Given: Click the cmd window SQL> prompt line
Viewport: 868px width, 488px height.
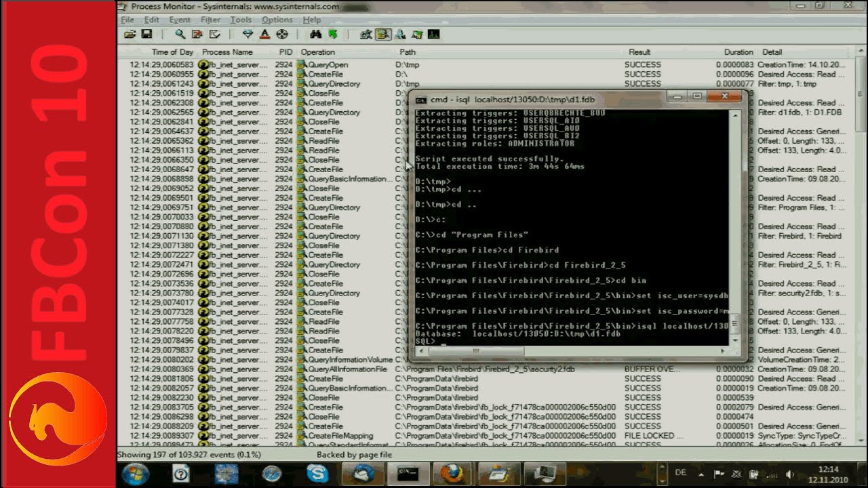Looking at the screenshot, I should [x=572, y=341].
